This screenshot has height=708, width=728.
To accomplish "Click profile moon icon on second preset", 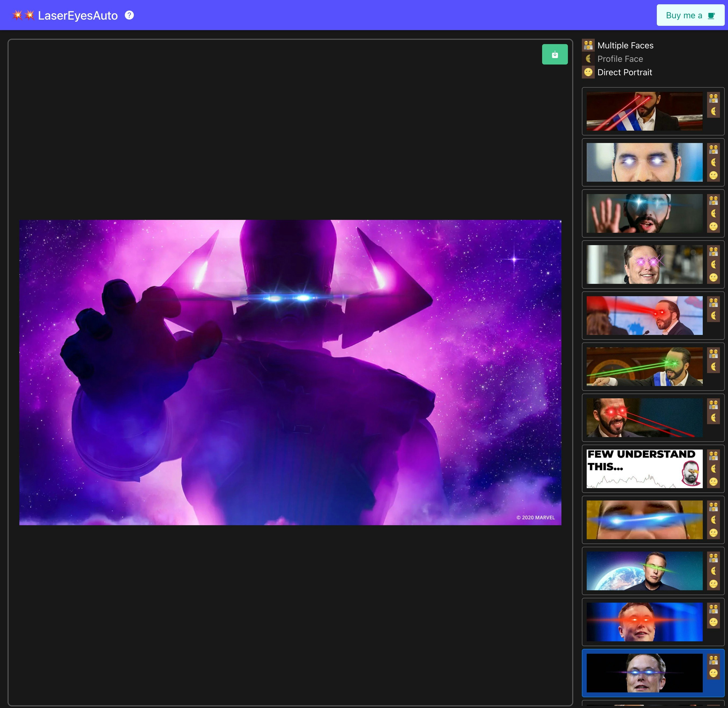I will pyautogui.click(x=713, y=162).
